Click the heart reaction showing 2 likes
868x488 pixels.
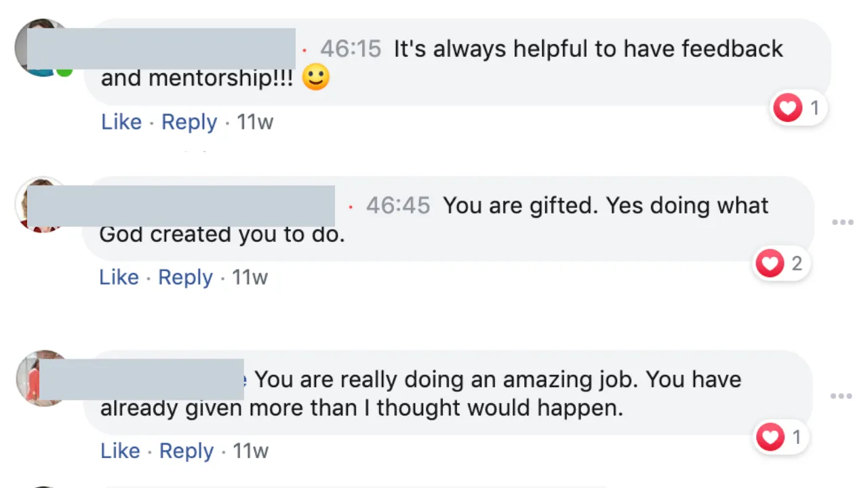tap(781, 263)
